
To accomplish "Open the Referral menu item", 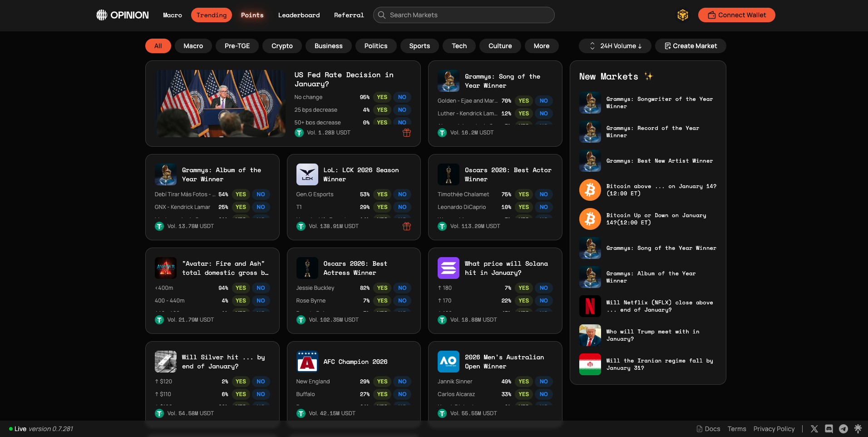I will click(349, 15).
